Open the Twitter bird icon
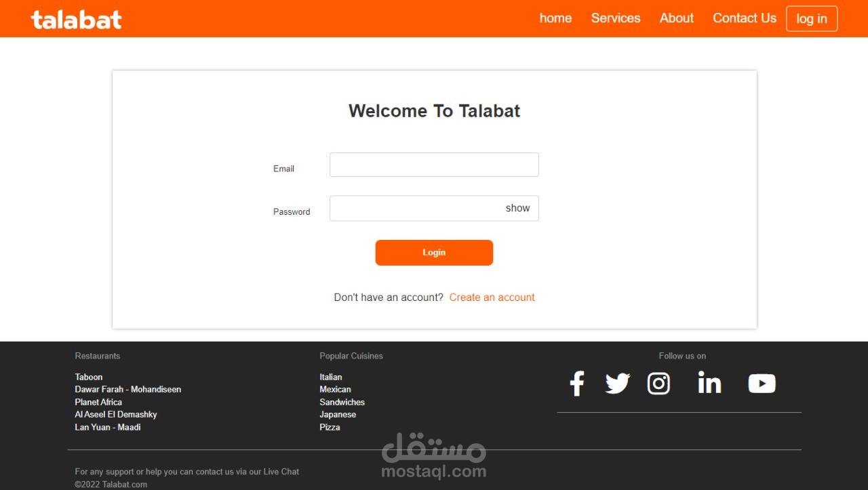The height and width of the screenshot is (490, 868). coord(618,384)
